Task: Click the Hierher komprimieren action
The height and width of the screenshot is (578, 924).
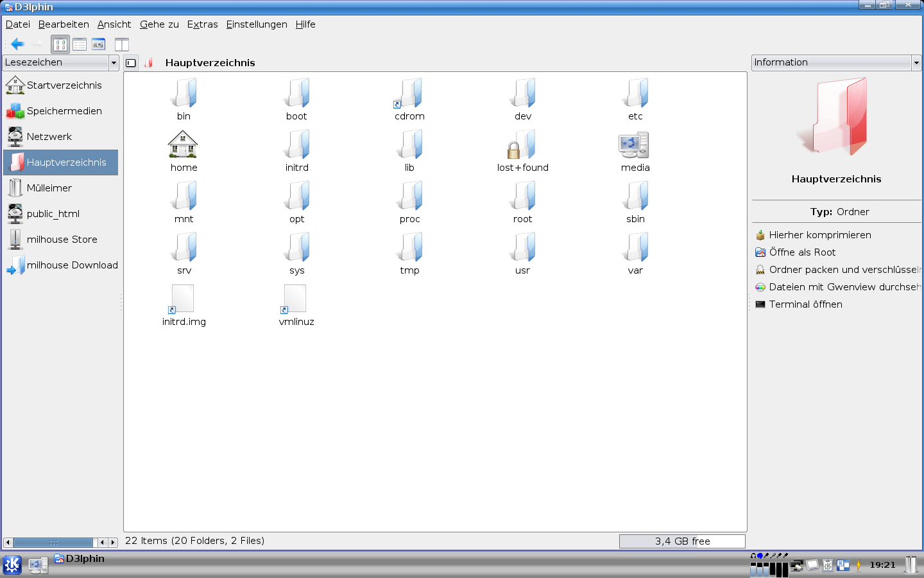Action: (819, 235)
